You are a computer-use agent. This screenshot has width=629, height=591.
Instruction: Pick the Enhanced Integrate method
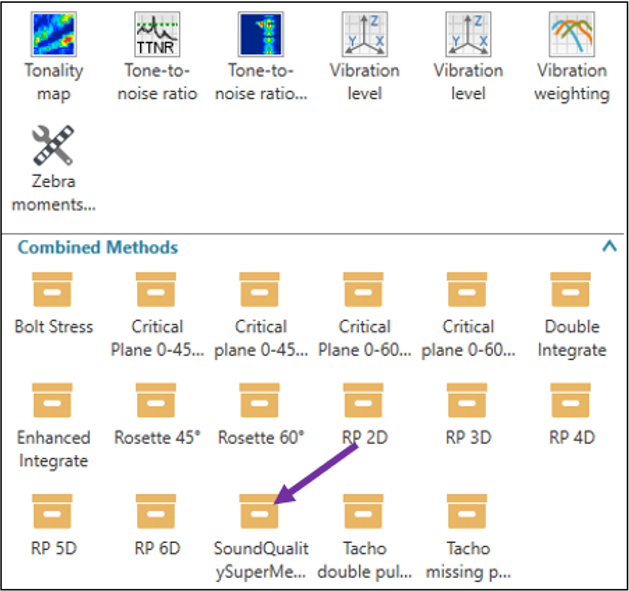54,401
